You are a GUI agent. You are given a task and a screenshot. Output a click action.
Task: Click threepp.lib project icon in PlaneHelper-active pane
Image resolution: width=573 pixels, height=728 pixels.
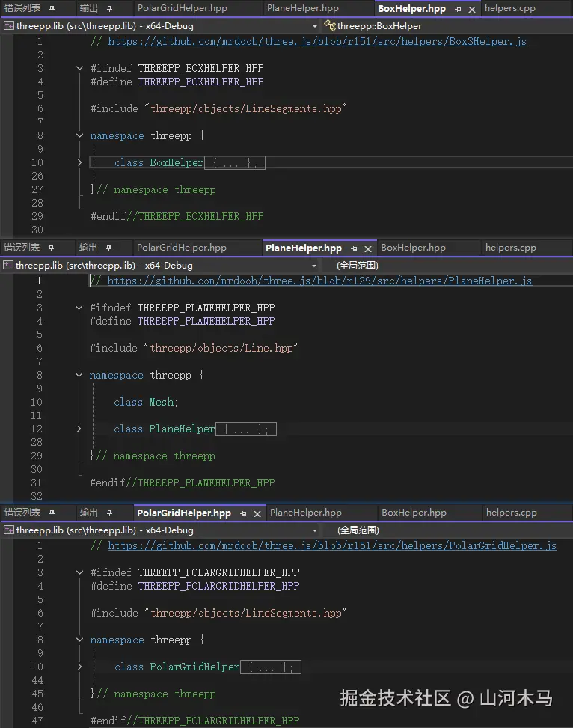coord(8,266)
